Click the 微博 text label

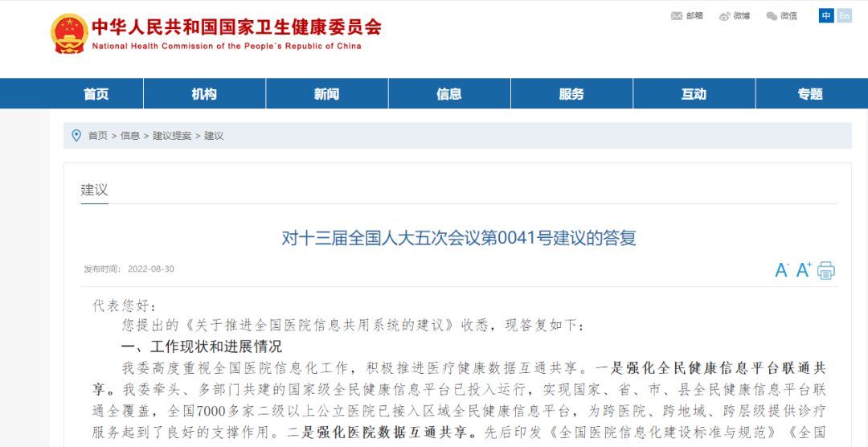click(x=742, y=16)
